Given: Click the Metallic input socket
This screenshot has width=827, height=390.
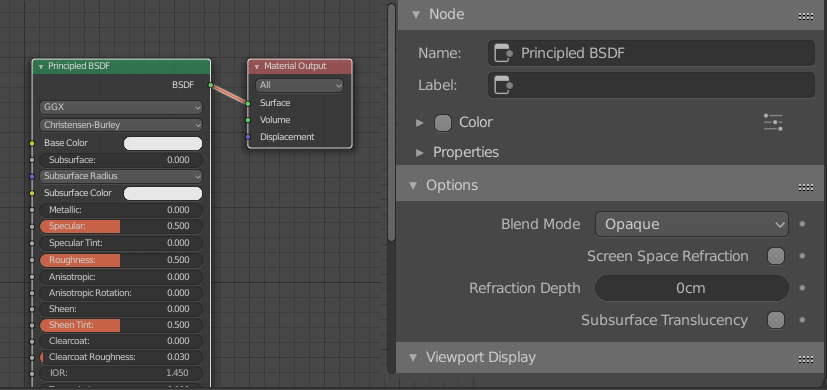Looking at the screenshot, I should 32,210.
